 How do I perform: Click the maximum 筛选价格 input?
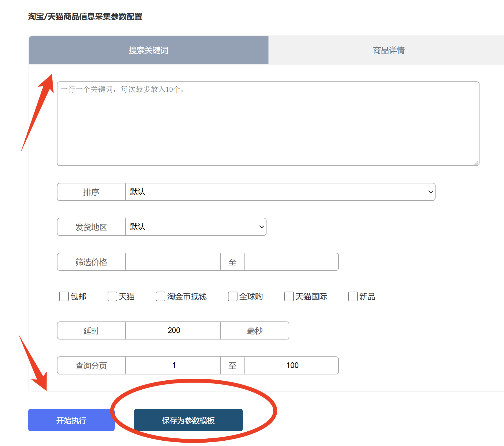point(291,262)
